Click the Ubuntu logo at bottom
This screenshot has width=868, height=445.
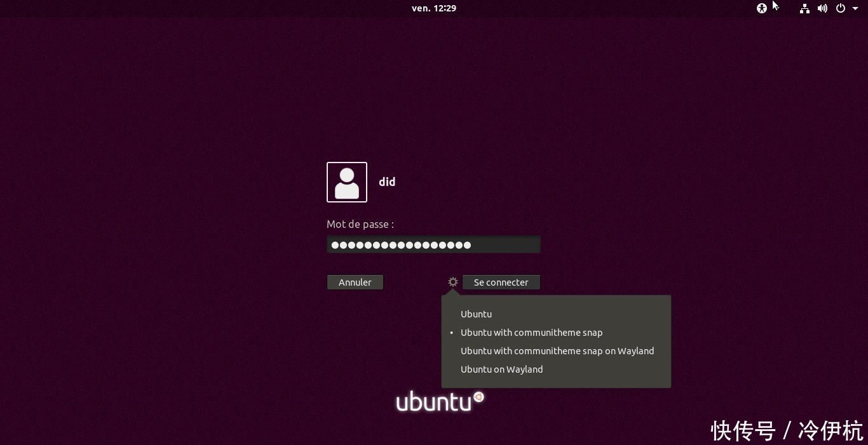[x=440, y=401]
